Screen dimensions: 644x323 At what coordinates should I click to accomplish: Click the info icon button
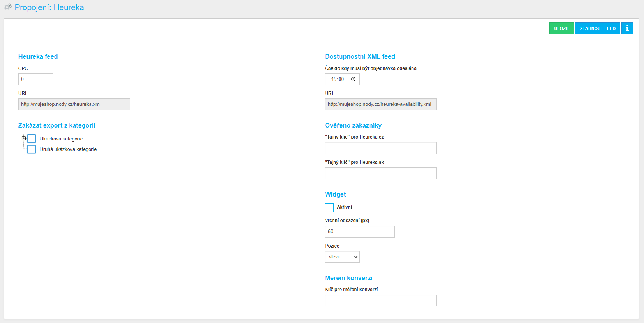(x=627, y=28)
